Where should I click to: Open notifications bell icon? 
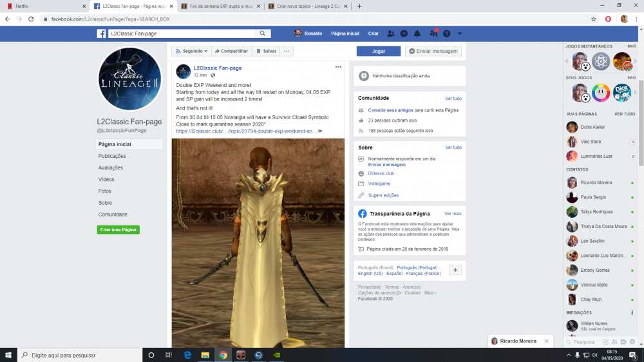point(417,33)
